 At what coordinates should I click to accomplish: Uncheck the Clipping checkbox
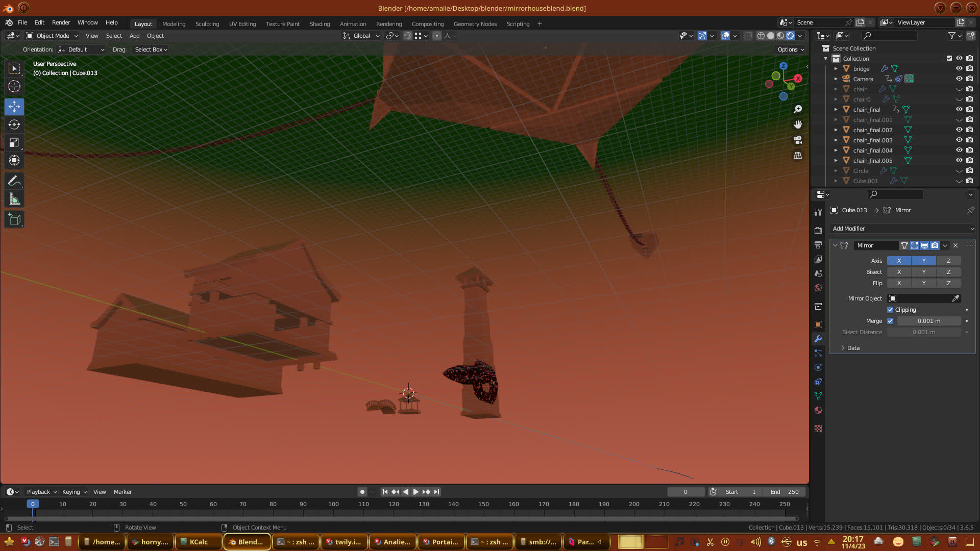890,310
